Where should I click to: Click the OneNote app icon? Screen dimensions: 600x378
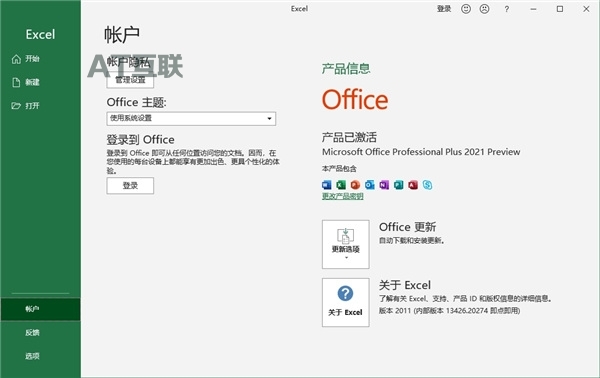tap(384, 185)
